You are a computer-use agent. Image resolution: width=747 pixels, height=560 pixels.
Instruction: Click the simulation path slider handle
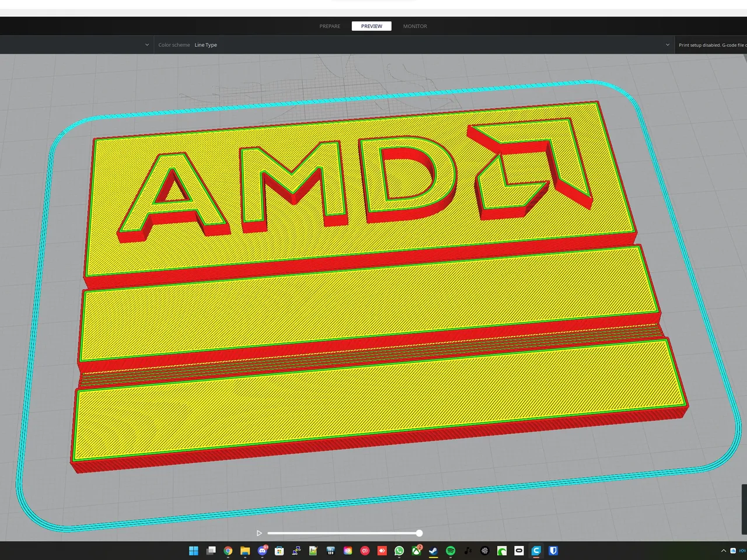(419, 533)
